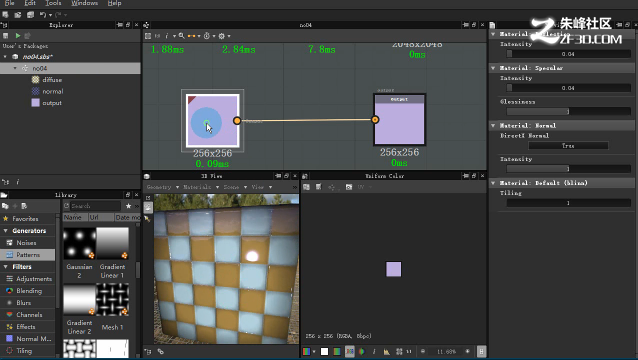
Task: Click the new package icon in main toolbar
Action: pos(5,15)
